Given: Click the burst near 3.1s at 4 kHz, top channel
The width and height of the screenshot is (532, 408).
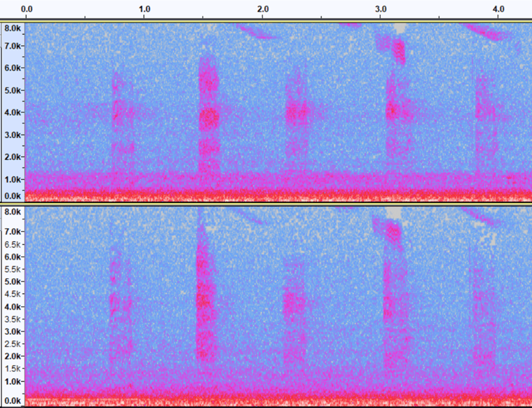Looking at the screenshot, I should pyautogui.click(x=392, y=110).
